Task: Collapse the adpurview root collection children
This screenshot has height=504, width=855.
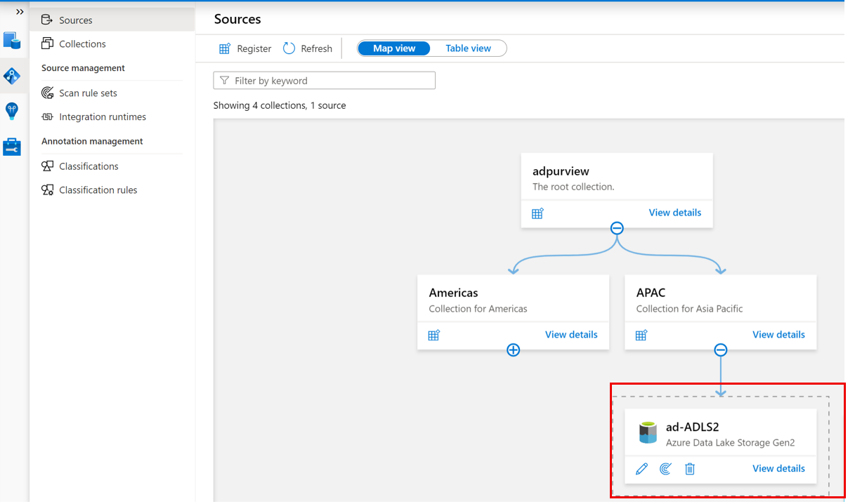Action: (x=616, y=227)
